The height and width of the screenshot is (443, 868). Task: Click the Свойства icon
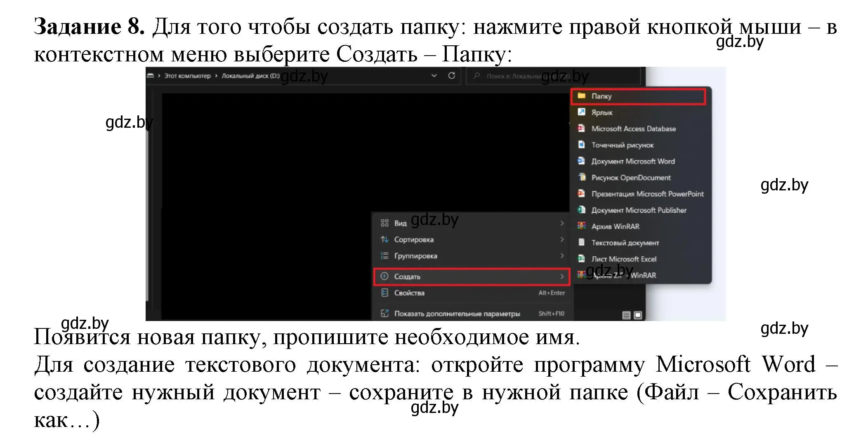[384, 293]
